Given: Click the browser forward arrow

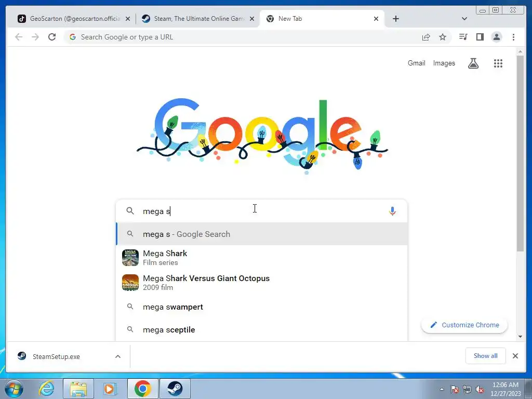Looking at the screenshot, I should tap(35, 37).
